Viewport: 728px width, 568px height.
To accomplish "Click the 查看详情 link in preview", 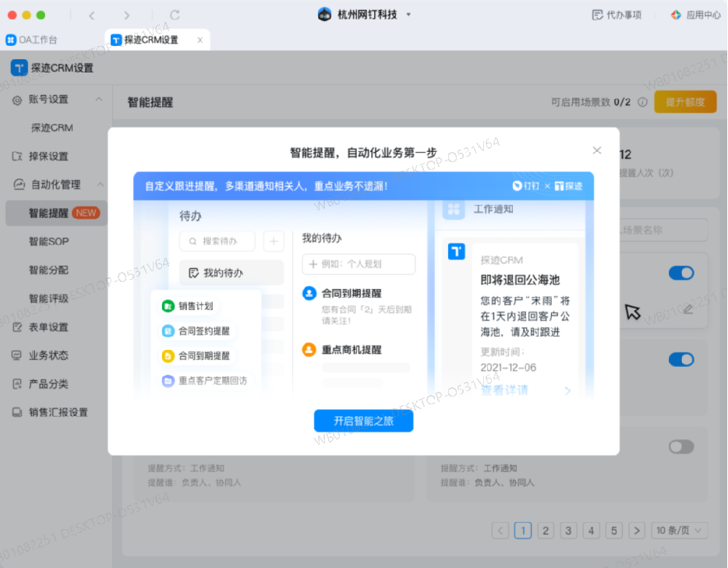I will tap(504, 390).
